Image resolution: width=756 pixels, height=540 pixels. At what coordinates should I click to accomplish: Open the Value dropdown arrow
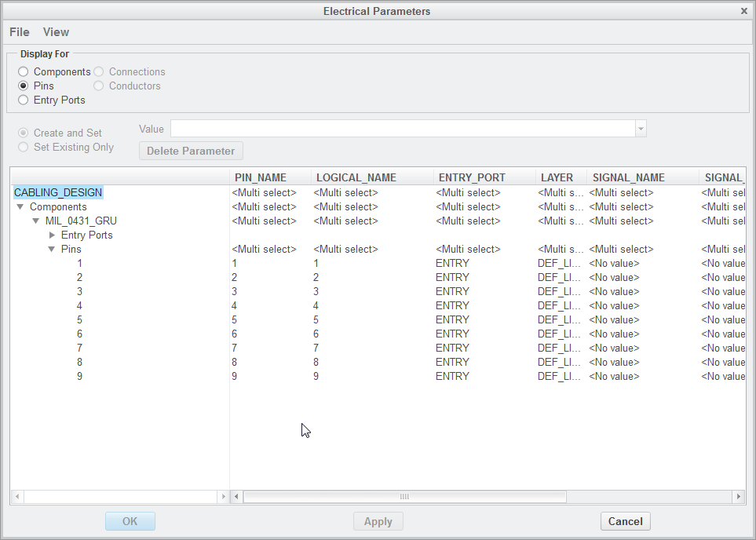pyautogui.click(x=641, y=129)
